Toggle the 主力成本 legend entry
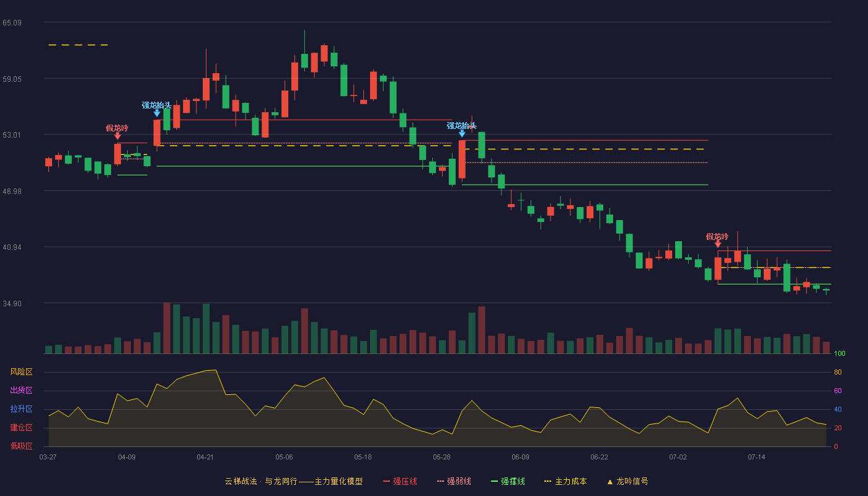Screen dimensions: 868x496 565,481
